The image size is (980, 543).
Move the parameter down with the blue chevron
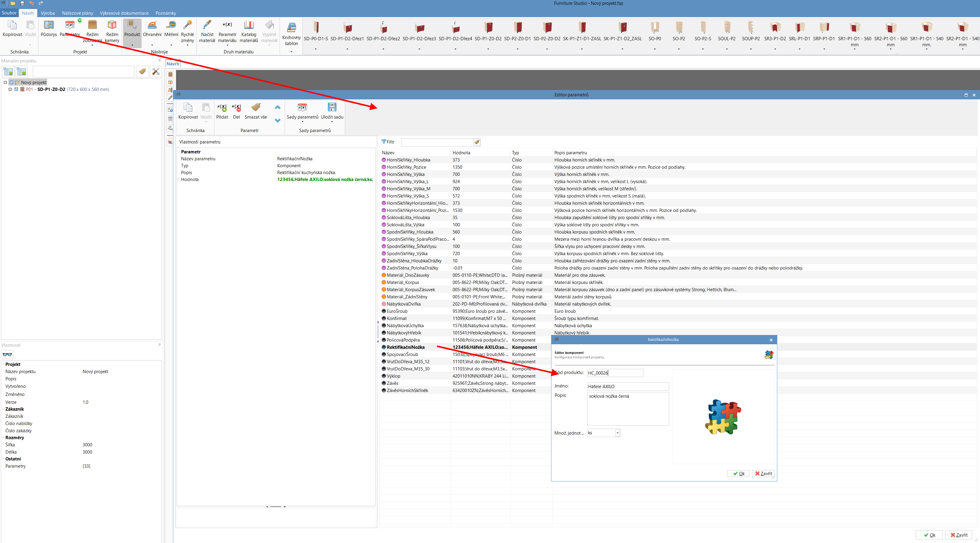278,121
